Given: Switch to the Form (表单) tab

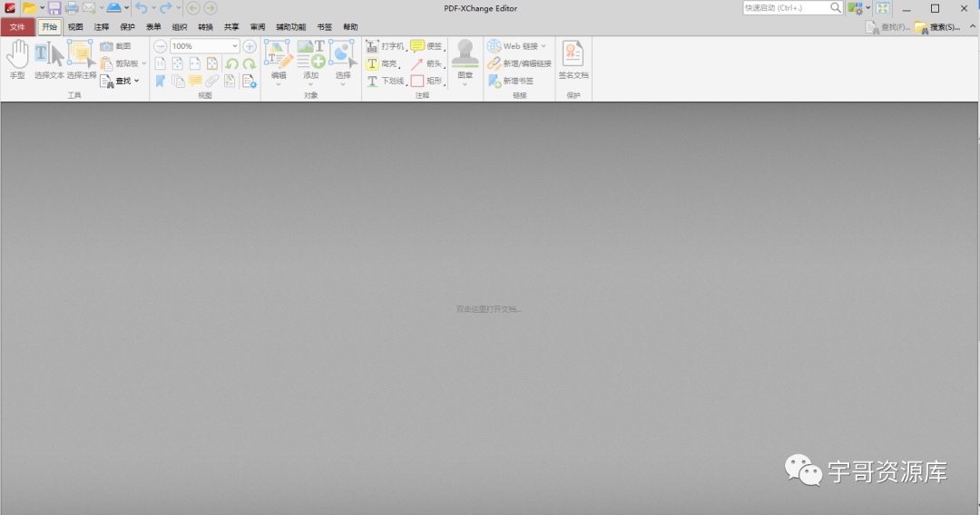Looking at the screenshot, I should pyautogui.click(x=153, y=27).
